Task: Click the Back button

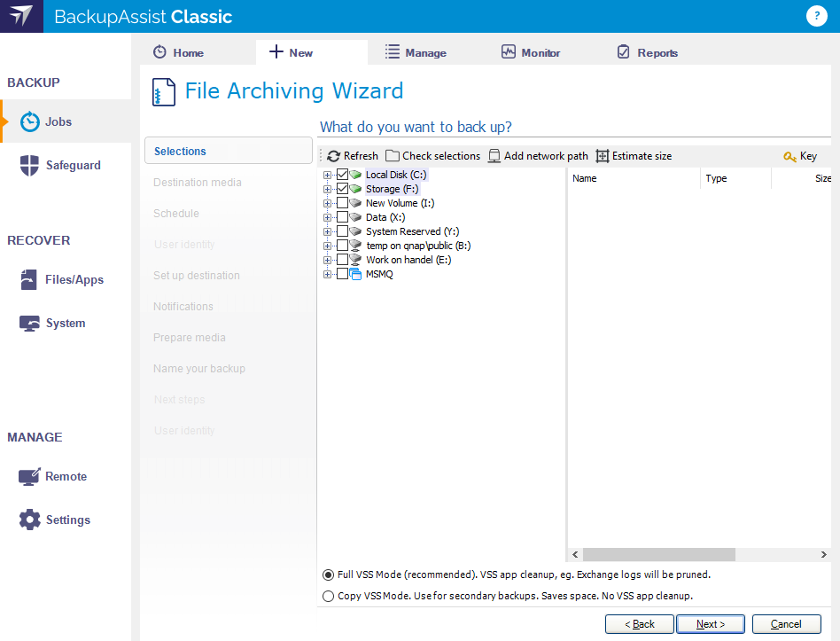Action: point(640,624)
